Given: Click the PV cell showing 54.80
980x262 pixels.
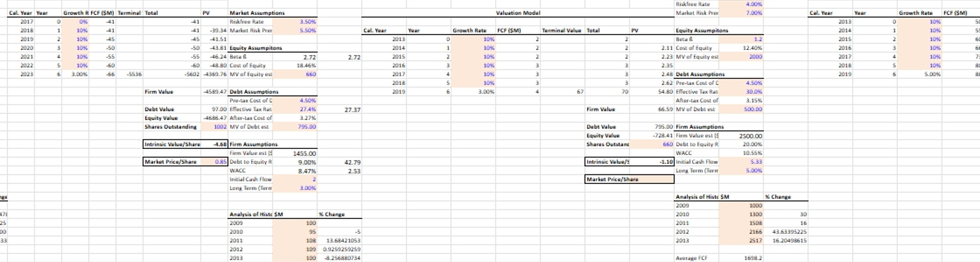Looking at the screenshot, I should coord(651,92).
